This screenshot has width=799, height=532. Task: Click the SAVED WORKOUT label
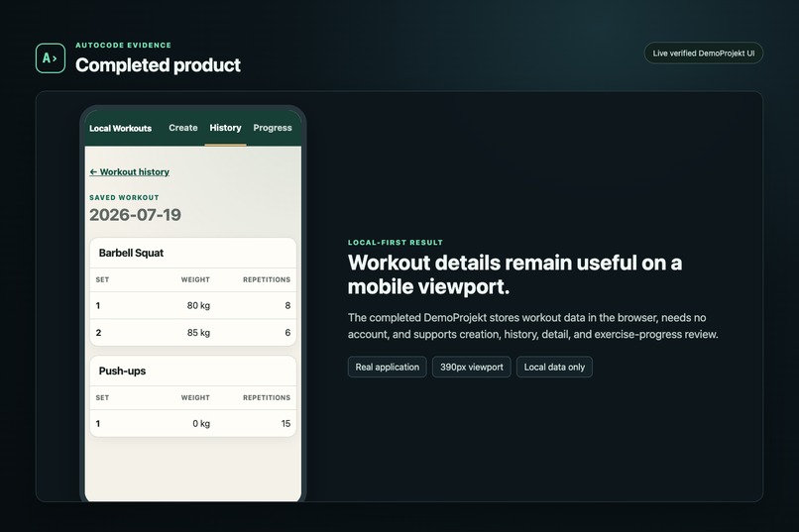point(124,197)
